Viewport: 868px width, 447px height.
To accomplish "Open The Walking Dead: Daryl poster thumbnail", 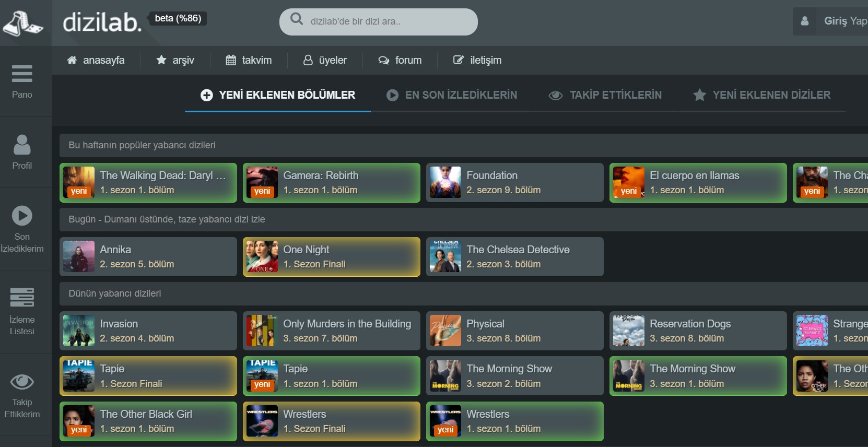I will (79, 182).
